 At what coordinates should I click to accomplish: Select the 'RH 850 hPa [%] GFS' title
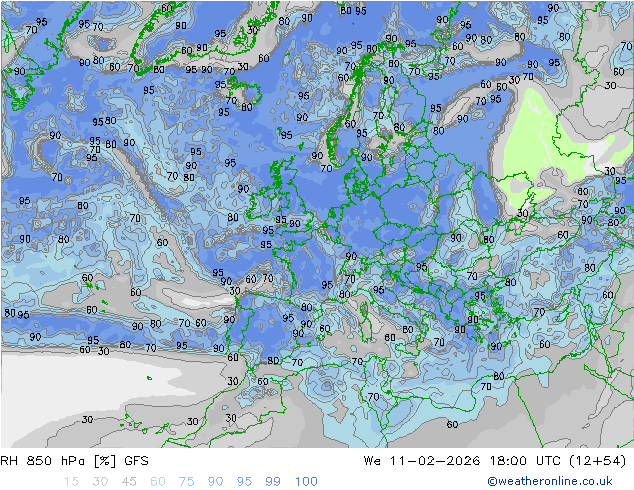74,461
